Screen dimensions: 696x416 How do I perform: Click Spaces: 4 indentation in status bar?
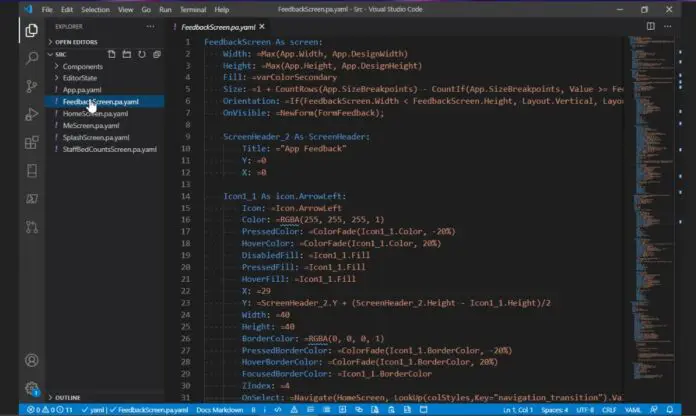point(554,410)
